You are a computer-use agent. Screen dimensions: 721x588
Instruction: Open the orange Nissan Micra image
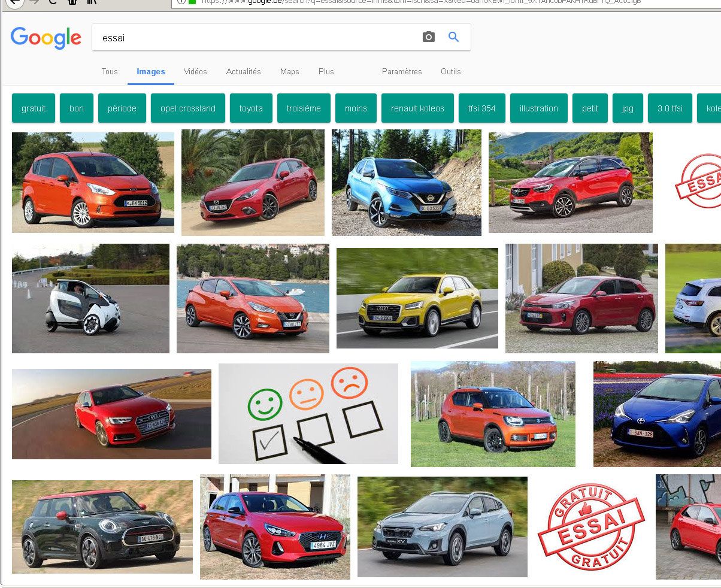click(x=253, y=298)
